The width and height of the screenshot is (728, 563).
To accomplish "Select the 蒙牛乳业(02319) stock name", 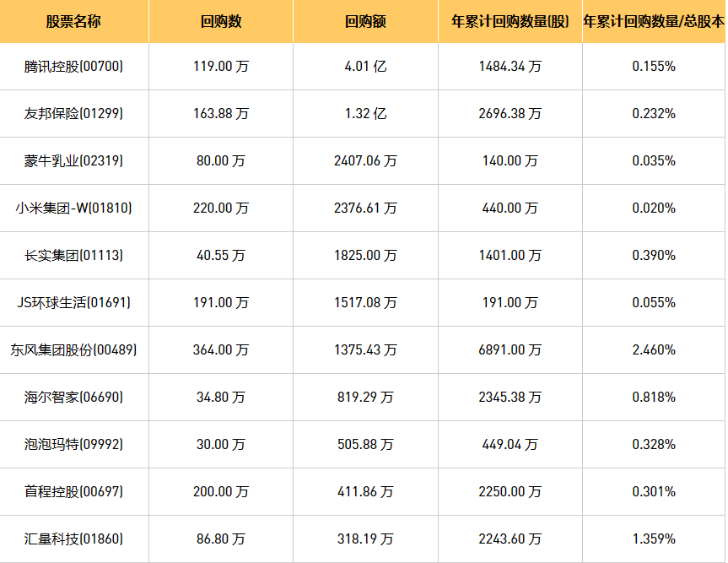I will [74, 160].
